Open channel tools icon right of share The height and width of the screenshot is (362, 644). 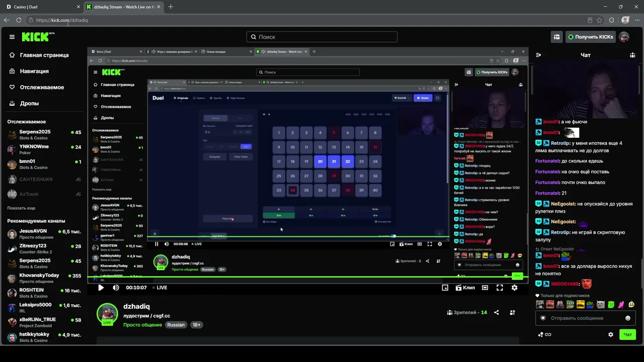[512, 312]
